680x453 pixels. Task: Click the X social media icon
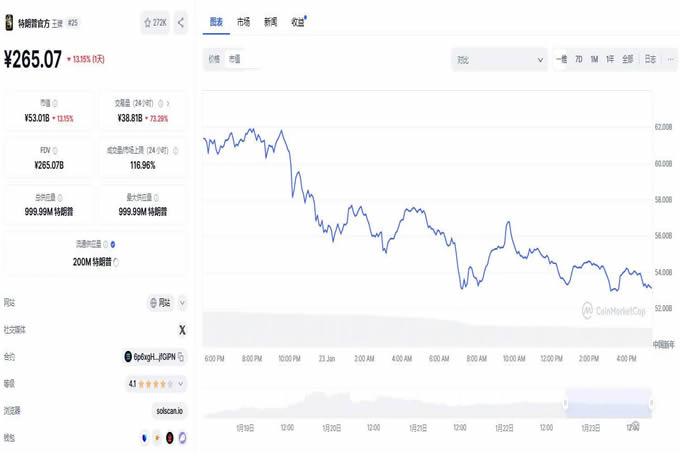(x=182, y=329)
